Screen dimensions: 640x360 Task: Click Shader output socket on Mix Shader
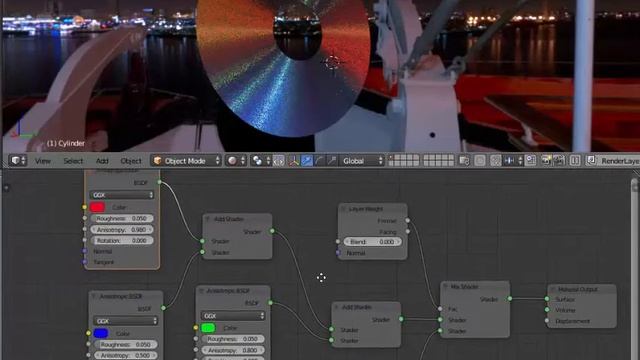[x=510, y=299]
